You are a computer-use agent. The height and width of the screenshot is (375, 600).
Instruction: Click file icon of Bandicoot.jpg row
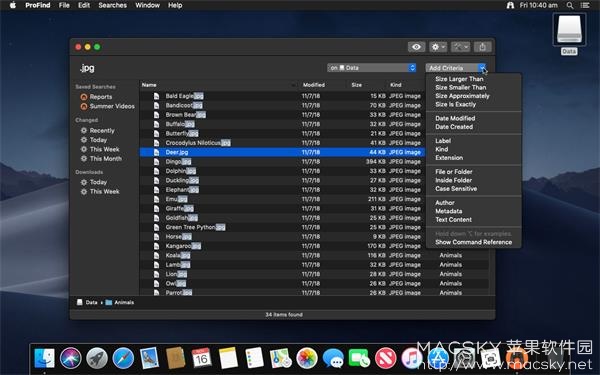coord(157,106)
